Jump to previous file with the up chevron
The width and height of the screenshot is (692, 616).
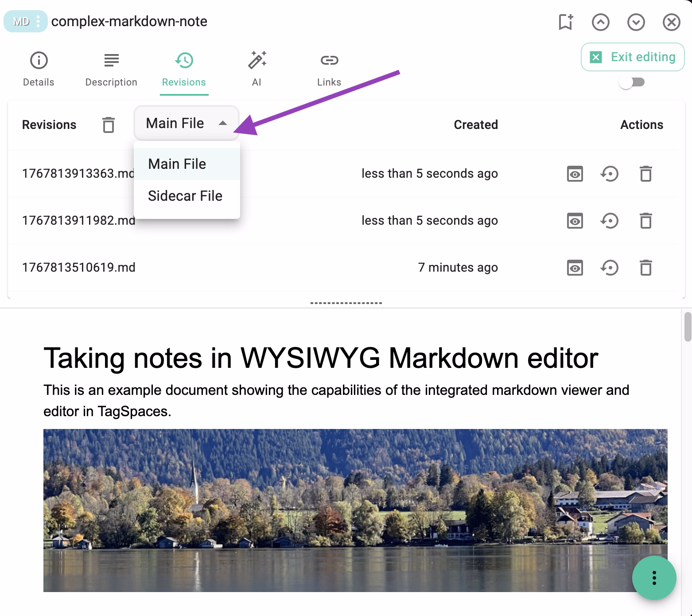[601, 22]
